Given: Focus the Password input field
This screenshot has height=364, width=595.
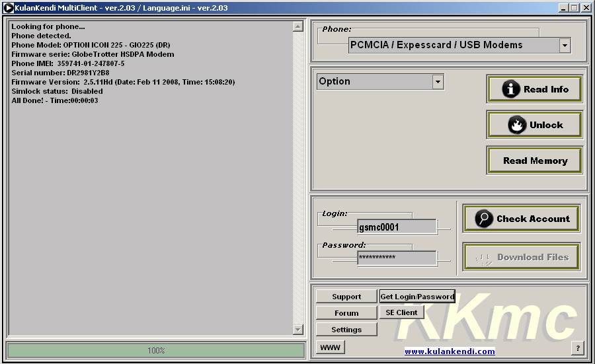Looking at the screenshot, I should pos(397,258).
